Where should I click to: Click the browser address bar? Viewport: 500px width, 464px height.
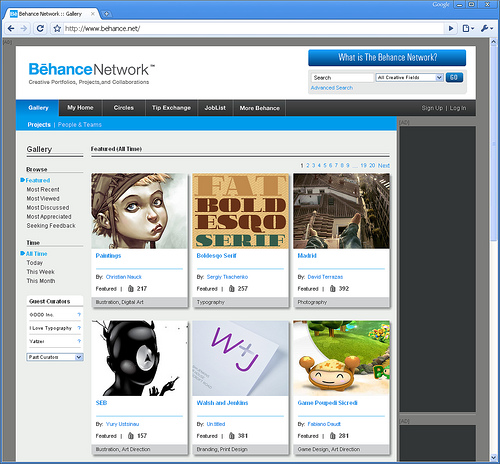coord(253,29)
